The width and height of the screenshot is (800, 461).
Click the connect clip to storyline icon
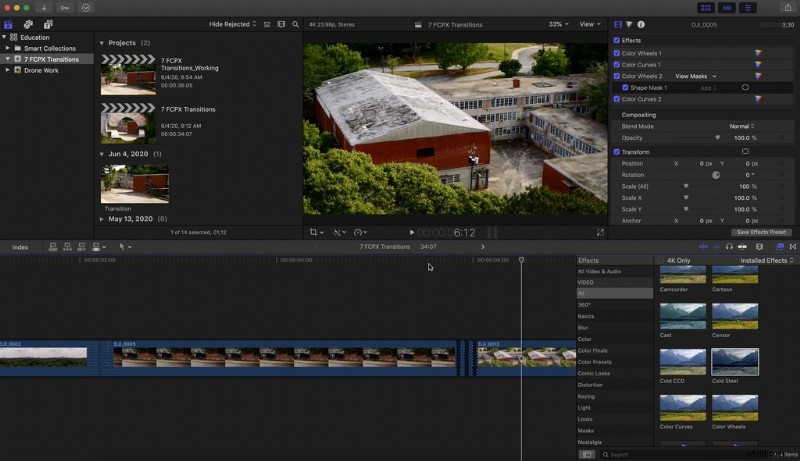click(x=53, y=247)
